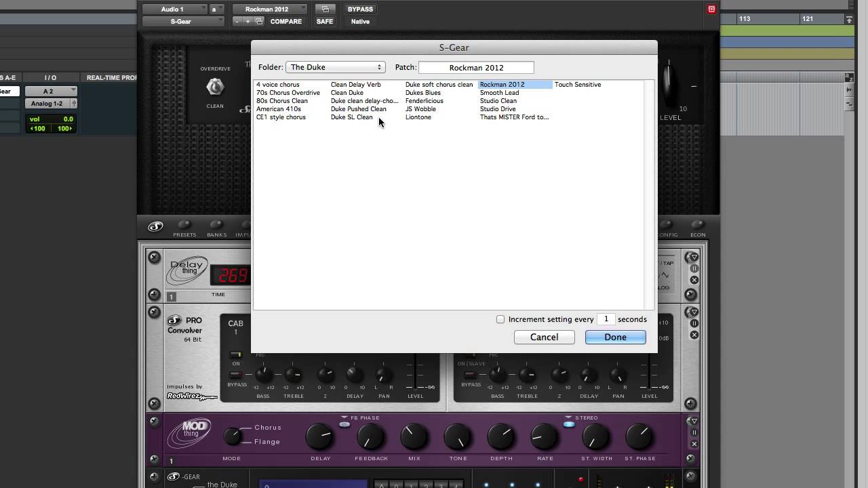The width and height of the screenshot is (868, 488).
Task: Click the red plugin window close target icon
Action: (711, 9)
